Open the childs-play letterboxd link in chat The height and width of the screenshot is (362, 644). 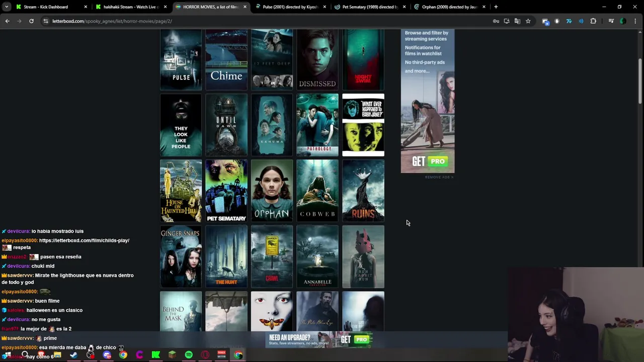click(x=84, y=240)
